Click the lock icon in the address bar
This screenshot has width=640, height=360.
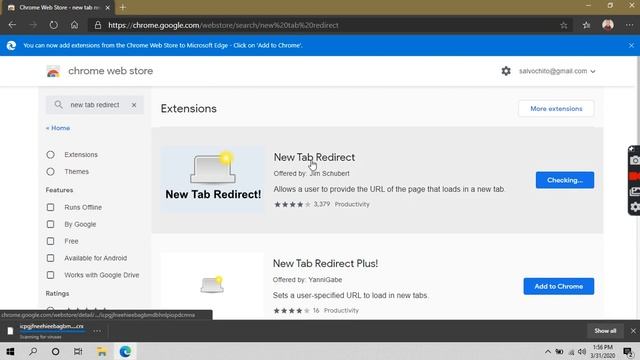click(x=98, y=25)
